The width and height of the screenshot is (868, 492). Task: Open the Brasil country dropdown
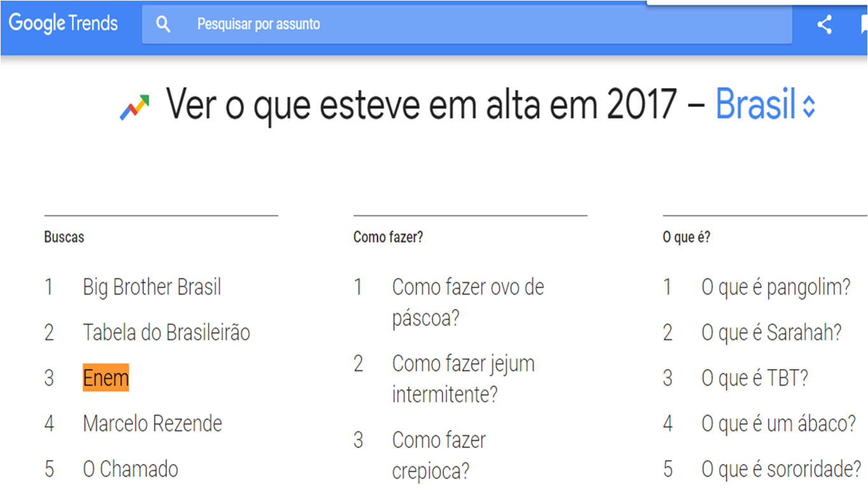point(755,105)
